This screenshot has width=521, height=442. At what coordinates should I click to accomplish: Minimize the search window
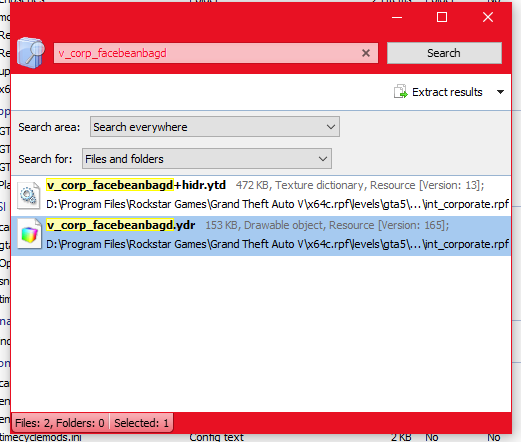tap(397, 17)
